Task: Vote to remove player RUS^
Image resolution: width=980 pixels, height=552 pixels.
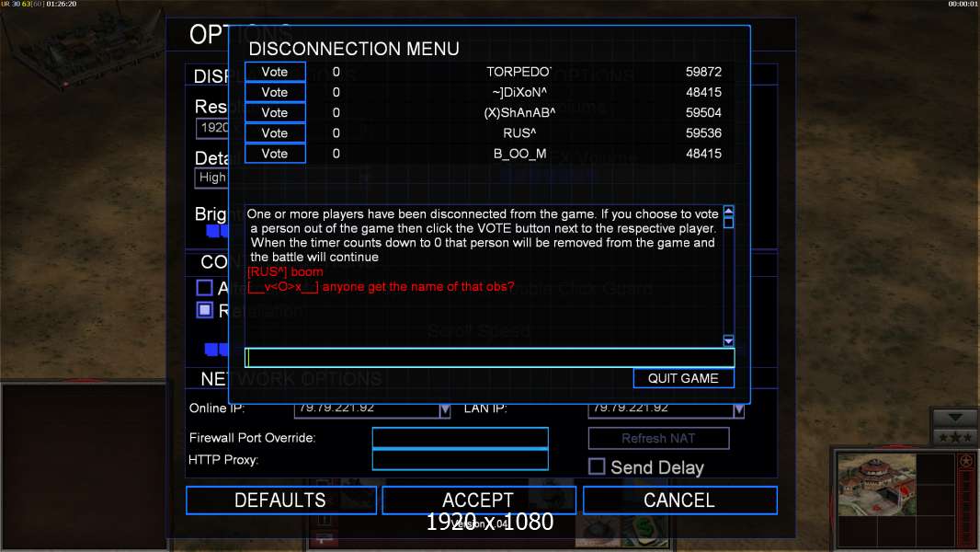Action: pos(275,133)
